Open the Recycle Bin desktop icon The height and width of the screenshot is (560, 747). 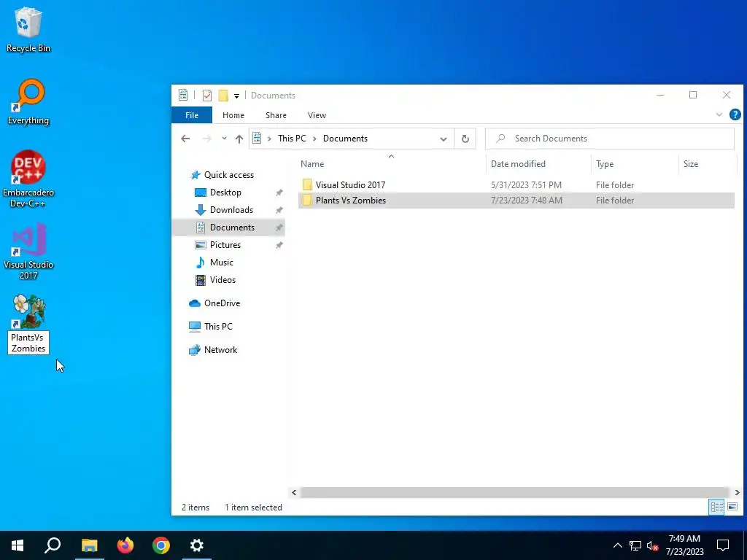coord(28,29)
